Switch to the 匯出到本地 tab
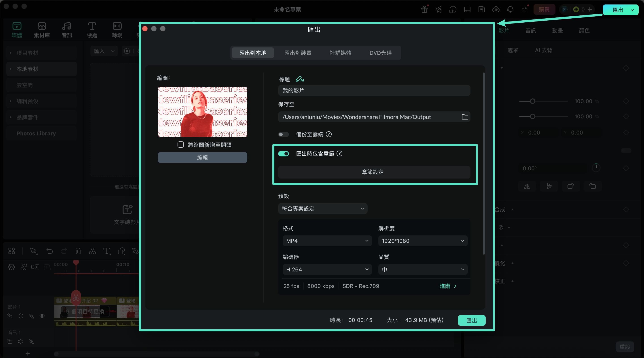This screenshot has width=644, height=358. click(253, 53)
